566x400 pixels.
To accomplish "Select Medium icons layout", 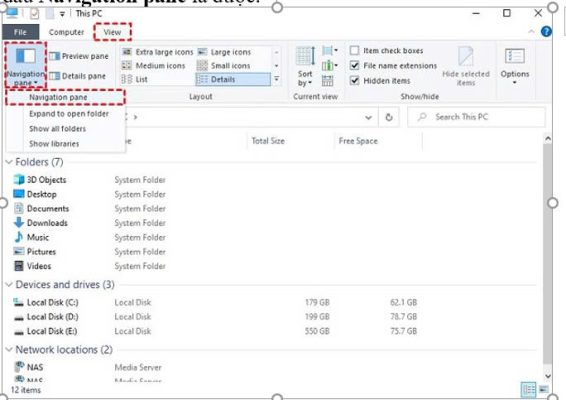I will 154,66.
